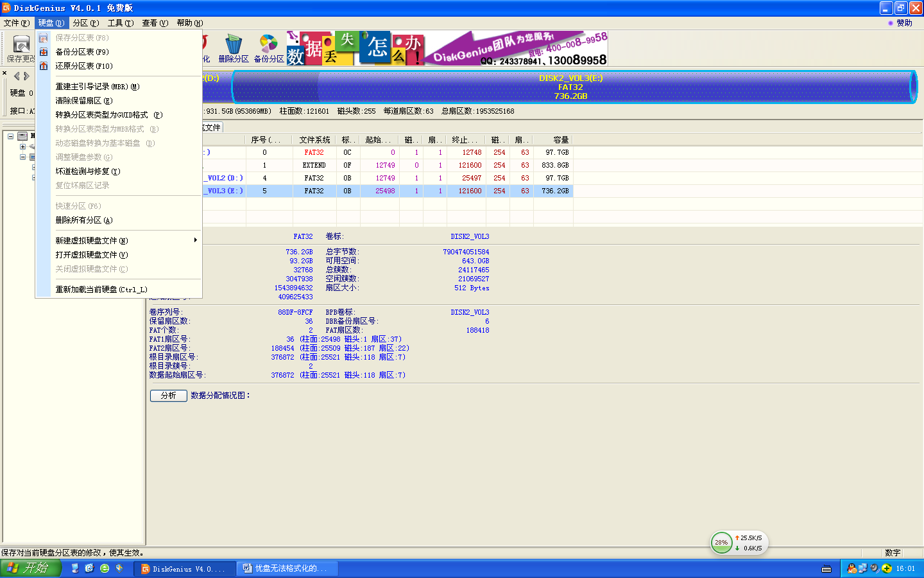
Task: Expand the first child tree node
Action: coord(22,146)
